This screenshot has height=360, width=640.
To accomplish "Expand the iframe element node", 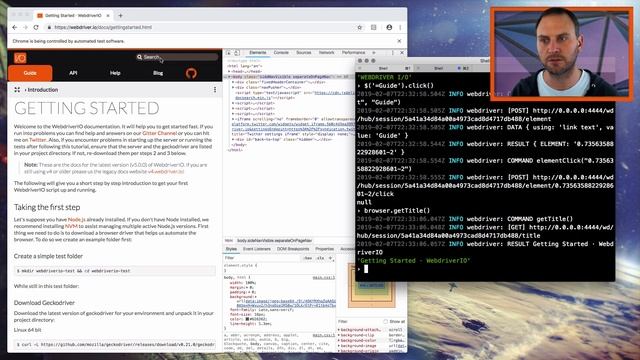I will coord(233,119).
